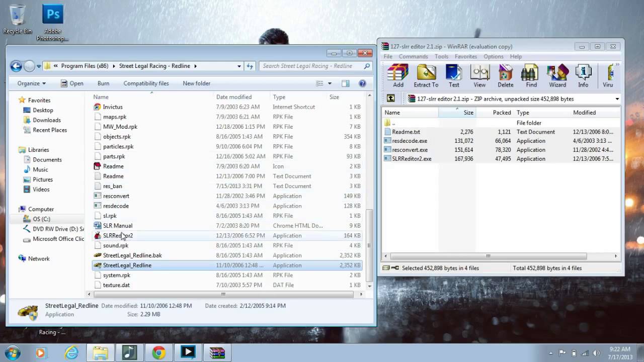Show the preview pane in Explorer
The width and height of the screenshot is (644, 362).
tap(345, 83)
